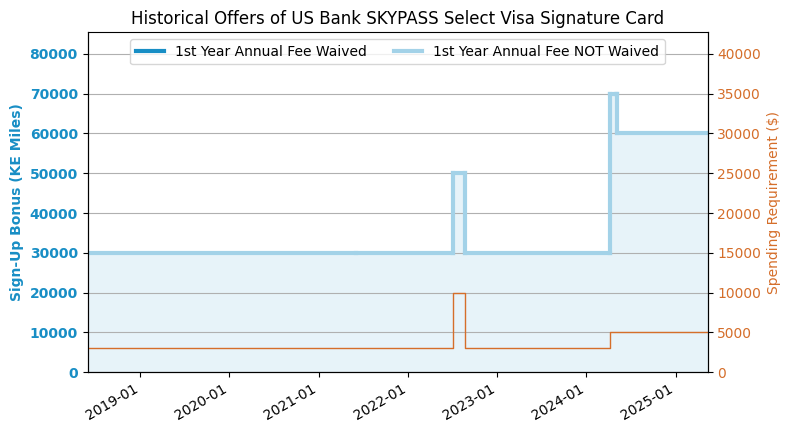Click the 2022-01 x-axis tick label
Image resolution: width=790 pixels, height=433 pixels.
point(379,407)
